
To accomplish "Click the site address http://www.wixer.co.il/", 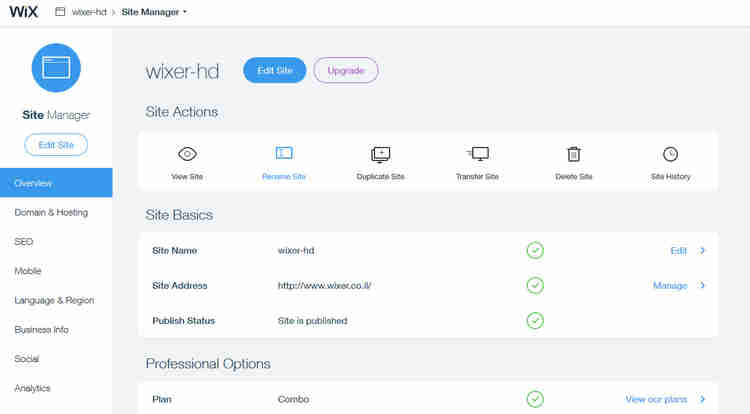I will click(x=324, y=285).
